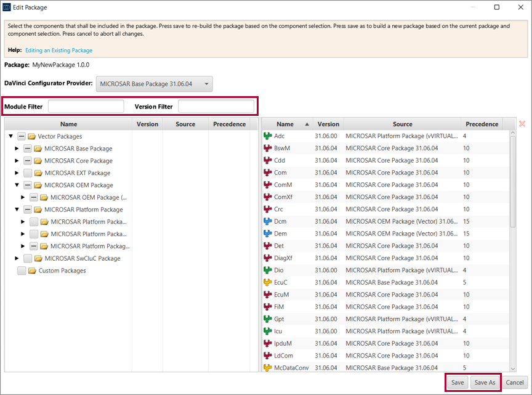Viewport: 532px width, 395px height.
Task: Select the green Icu module icon
Action: 268,331
